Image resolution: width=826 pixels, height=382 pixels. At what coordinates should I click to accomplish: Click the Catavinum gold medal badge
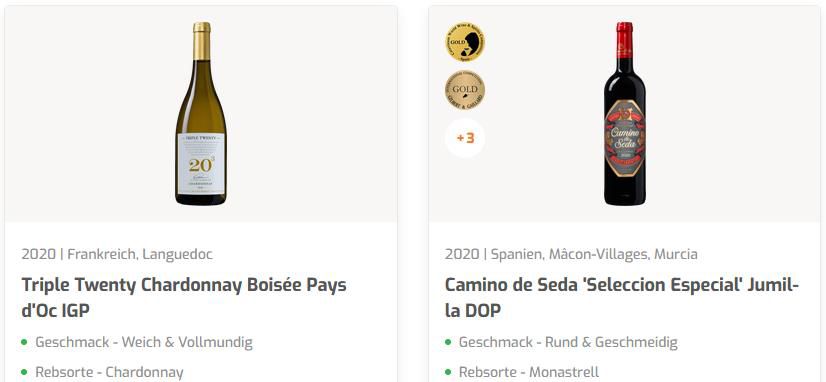[465, 42]
